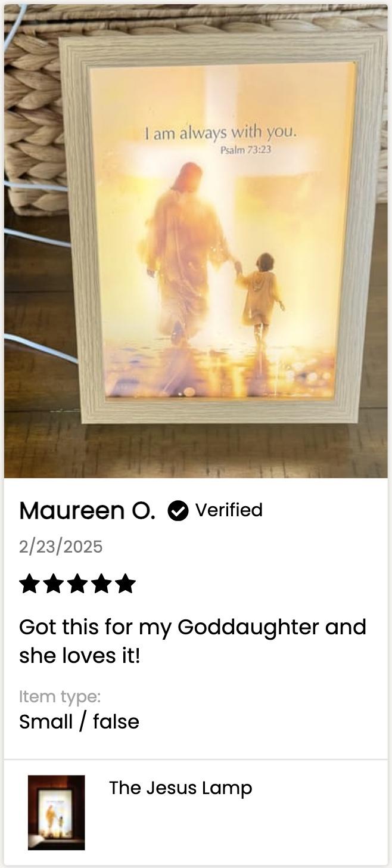
Task: Click reviewer name Maureen O.
Action: click(87, 511)
